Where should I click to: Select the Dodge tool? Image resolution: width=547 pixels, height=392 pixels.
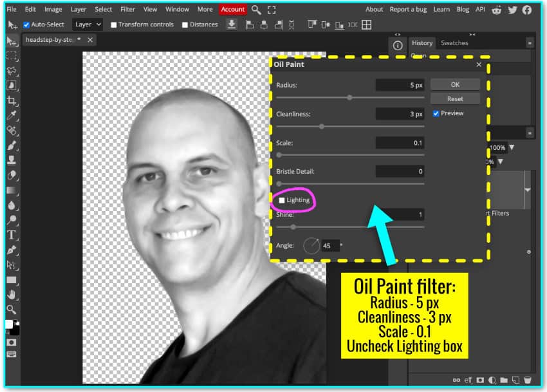pyautogui.click(x=12, y=220)
